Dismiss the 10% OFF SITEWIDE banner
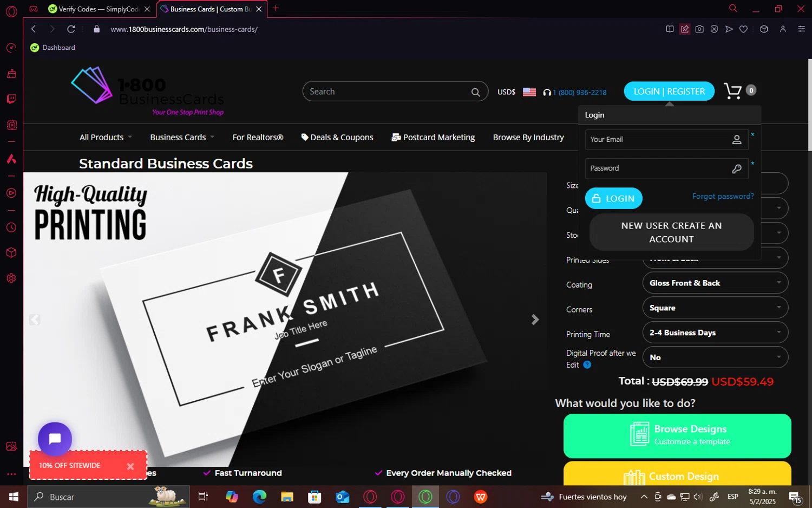This screenshot has width=812, height=508. pos(130,466)
